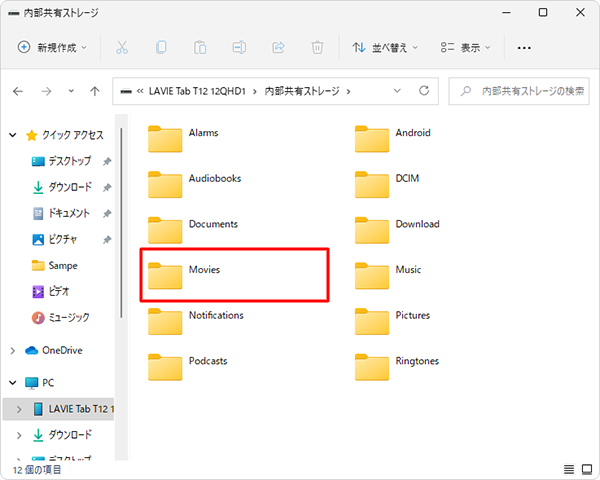Click the breadcrumb arrow after 内部共有ストレージ
The width and height of the screenshot is (600, 480).
(x=348, y=91)
